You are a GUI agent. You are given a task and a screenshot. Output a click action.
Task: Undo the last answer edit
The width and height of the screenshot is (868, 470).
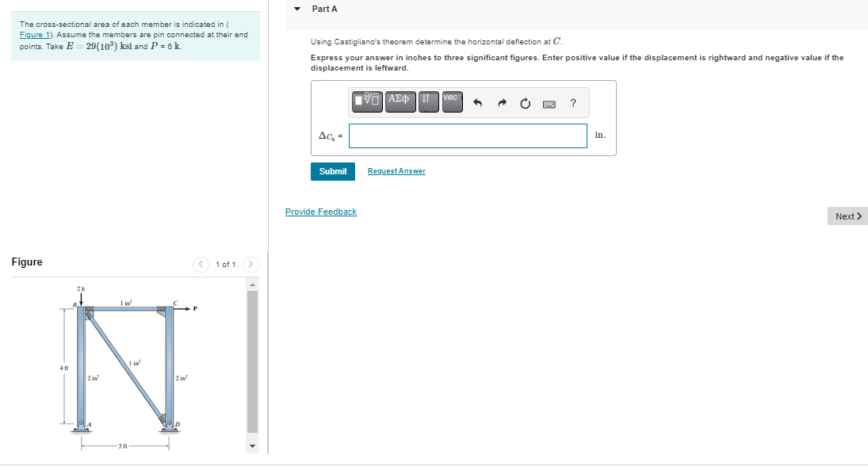pos(477,103)
